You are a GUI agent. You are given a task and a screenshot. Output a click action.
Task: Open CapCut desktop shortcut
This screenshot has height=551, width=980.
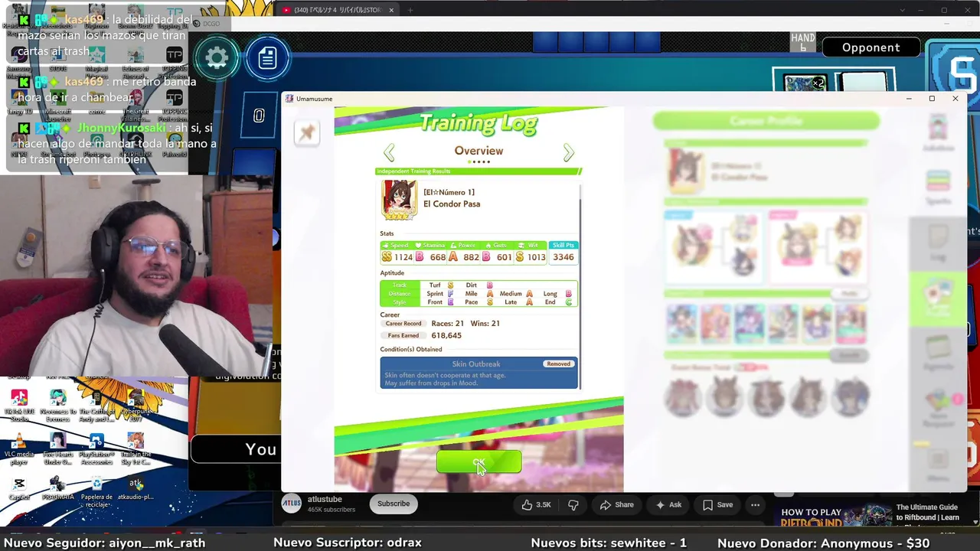(19, 489)
